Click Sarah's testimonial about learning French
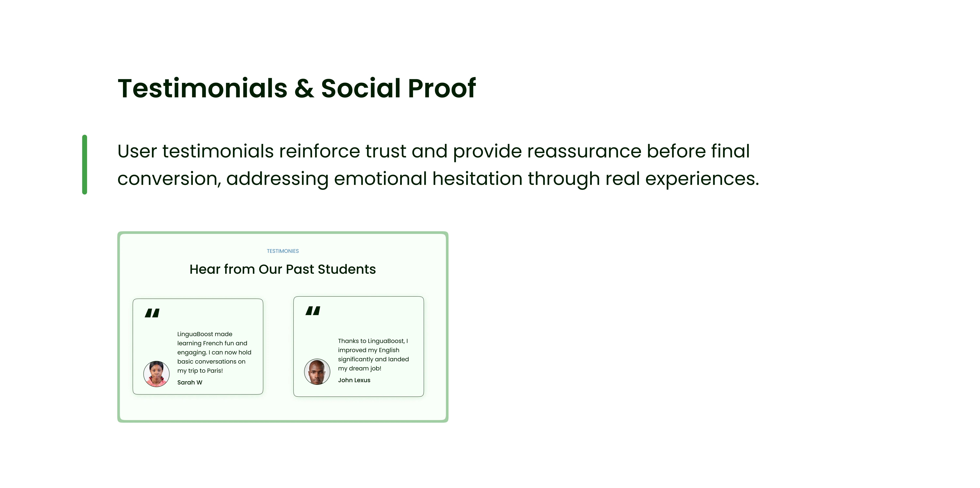The height and width of the screenshot is (488, 980). click(214, 352)
